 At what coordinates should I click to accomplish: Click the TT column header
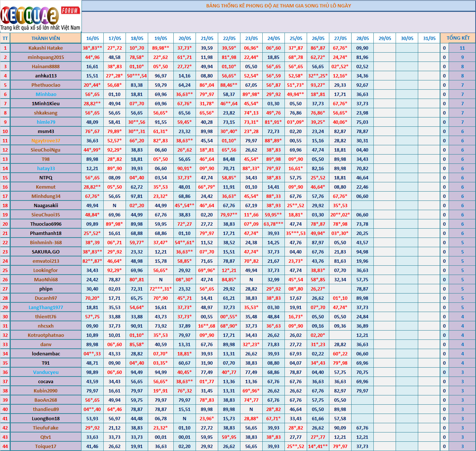5,38
